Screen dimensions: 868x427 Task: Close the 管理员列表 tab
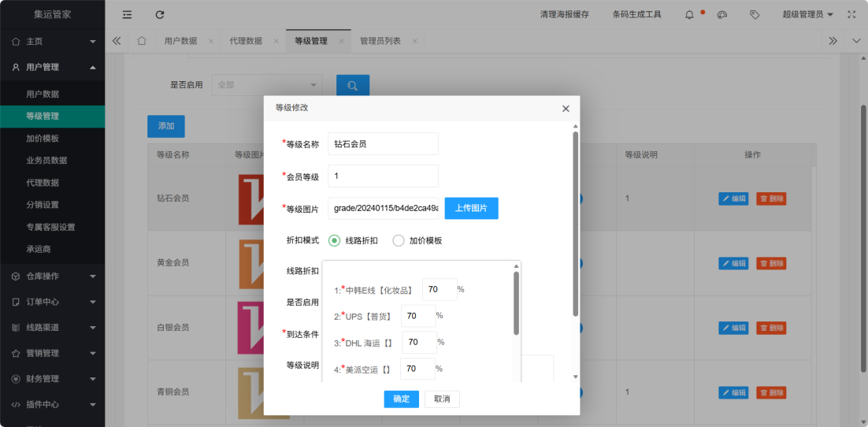[414, 42]
